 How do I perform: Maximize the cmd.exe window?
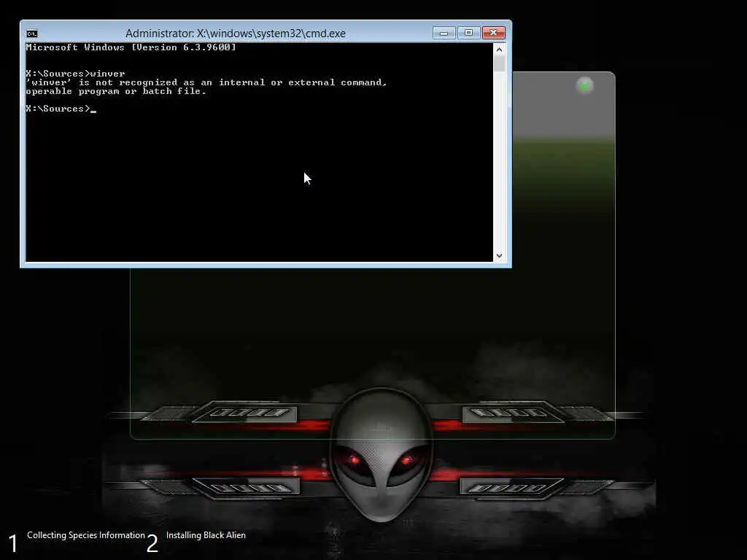click(x=468, y=32)
